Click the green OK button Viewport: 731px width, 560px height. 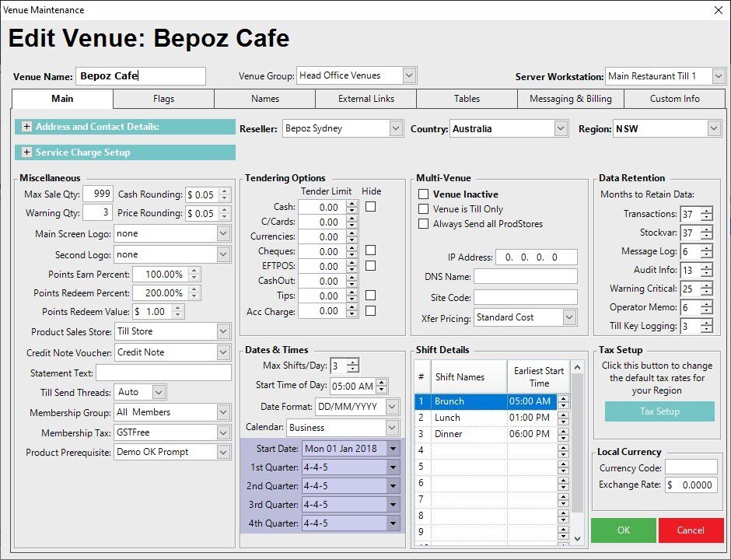click(623, 530)
